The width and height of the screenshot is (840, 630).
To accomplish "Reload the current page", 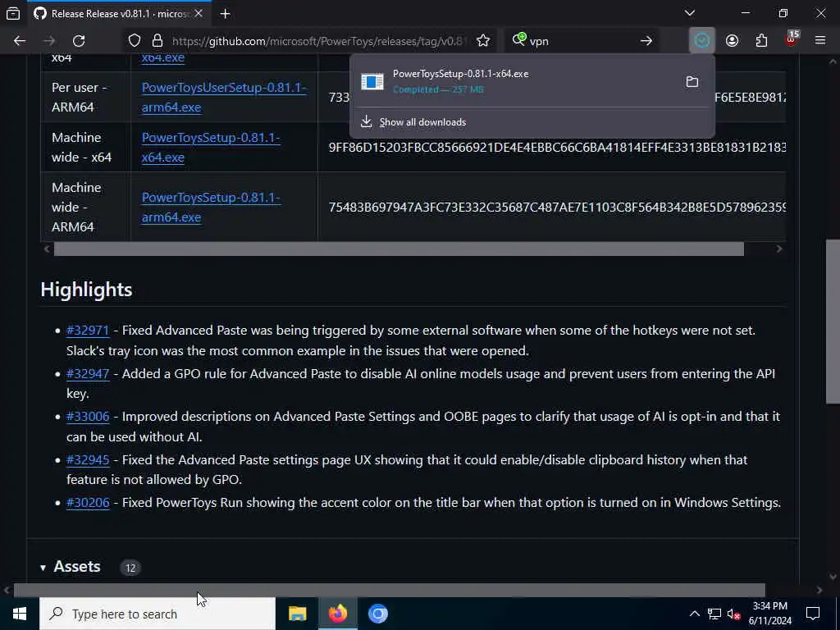I will (x=79, y=41).
